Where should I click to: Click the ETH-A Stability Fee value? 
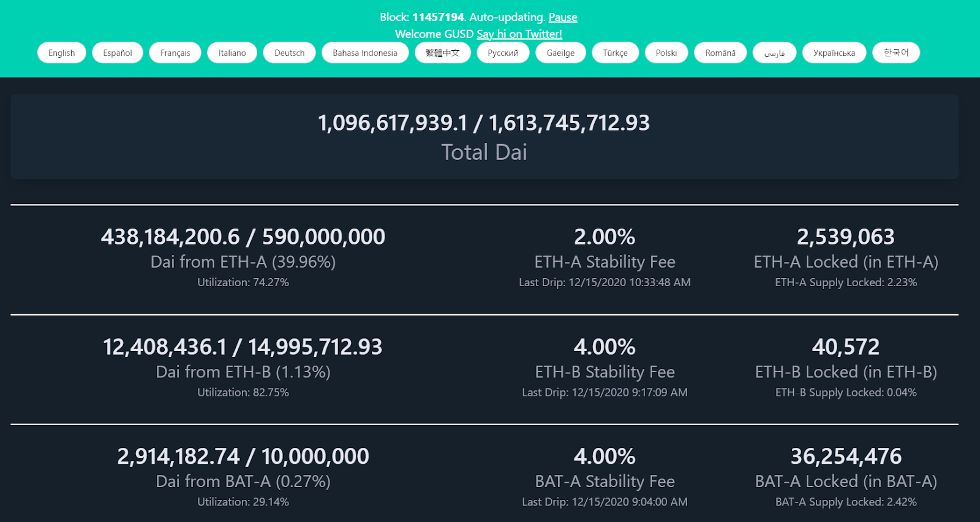[x=605, y=237]
